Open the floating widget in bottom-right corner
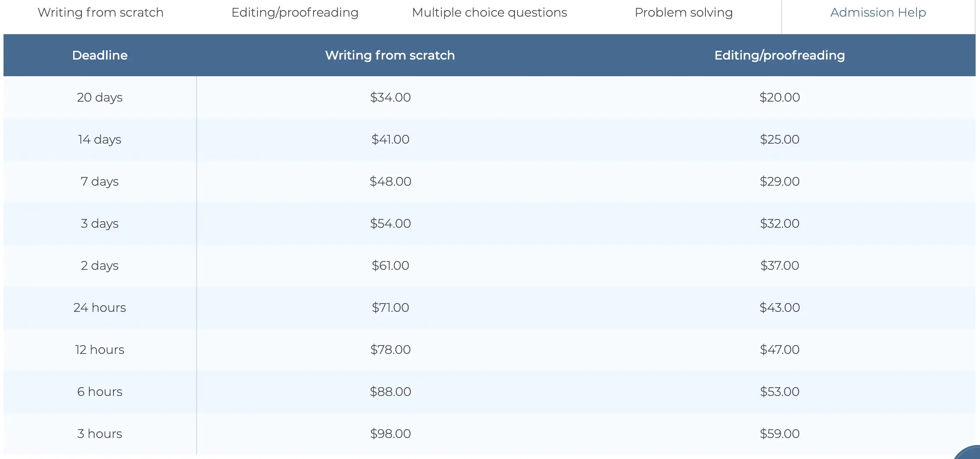Image resolution: width=980 pixels, height=459 pixels. [x=970, y=453]
